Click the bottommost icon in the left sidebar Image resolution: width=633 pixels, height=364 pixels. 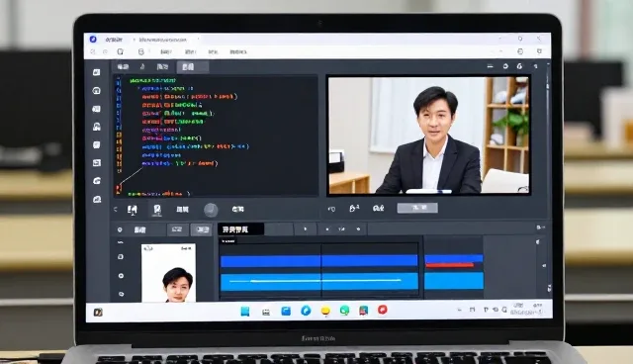pos(97,200)
